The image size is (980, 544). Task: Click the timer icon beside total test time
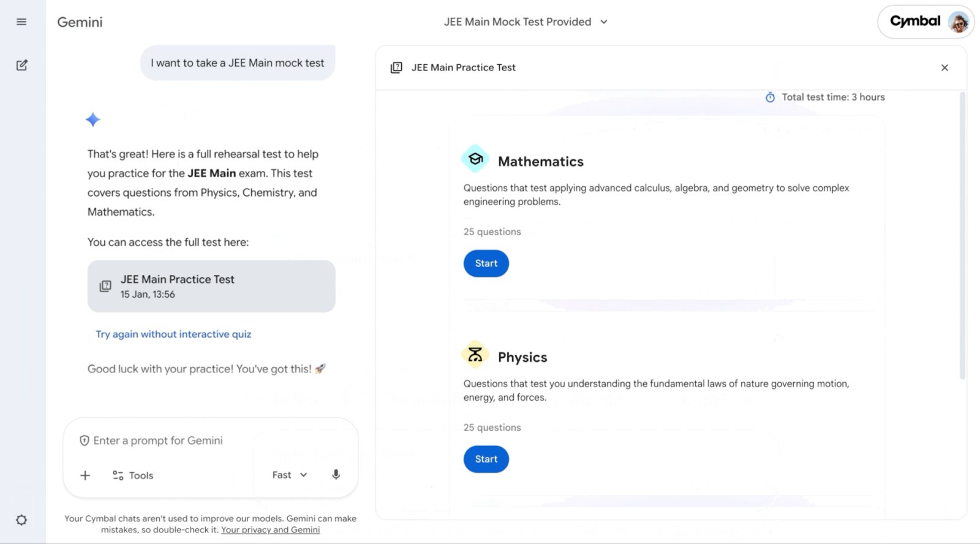770,97
